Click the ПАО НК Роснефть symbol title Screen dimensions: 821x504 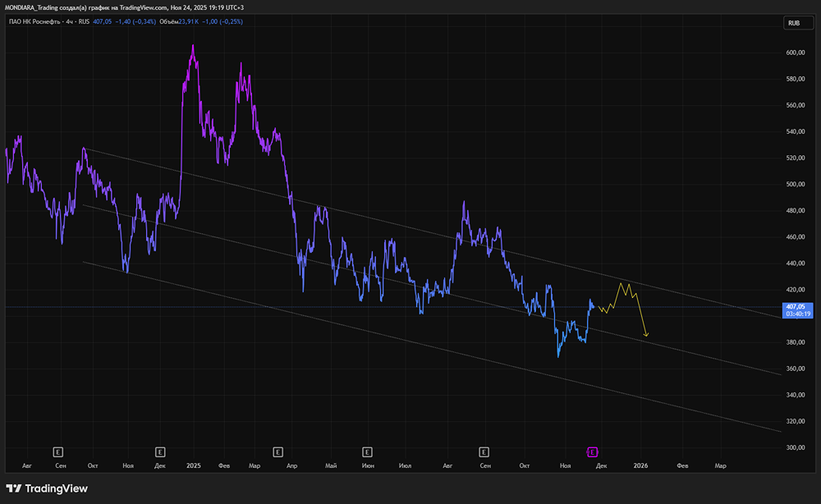pyautogui.click(x=34, y=21)
